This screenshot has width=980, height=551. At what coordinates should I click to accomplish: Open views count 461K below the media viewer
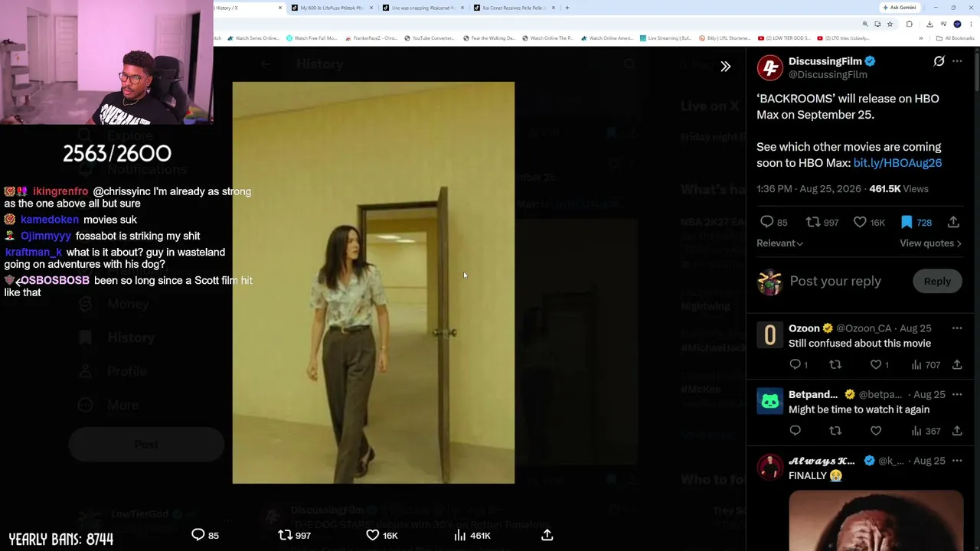coord(472,535)
